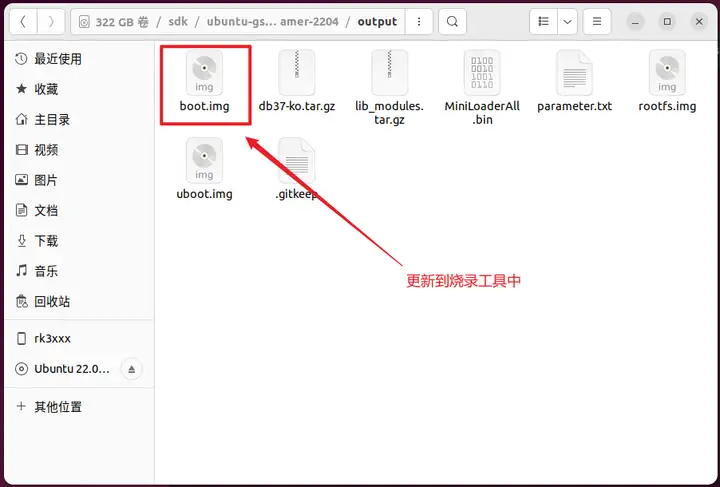Screen dimensions: 720x487
Task: Click the output path segment
Action: click(377, 22)
